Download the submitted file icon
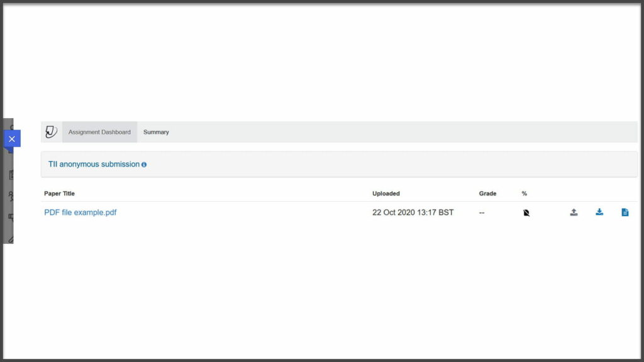The height and width of the screenshot is (362, 644). (599, 212)
